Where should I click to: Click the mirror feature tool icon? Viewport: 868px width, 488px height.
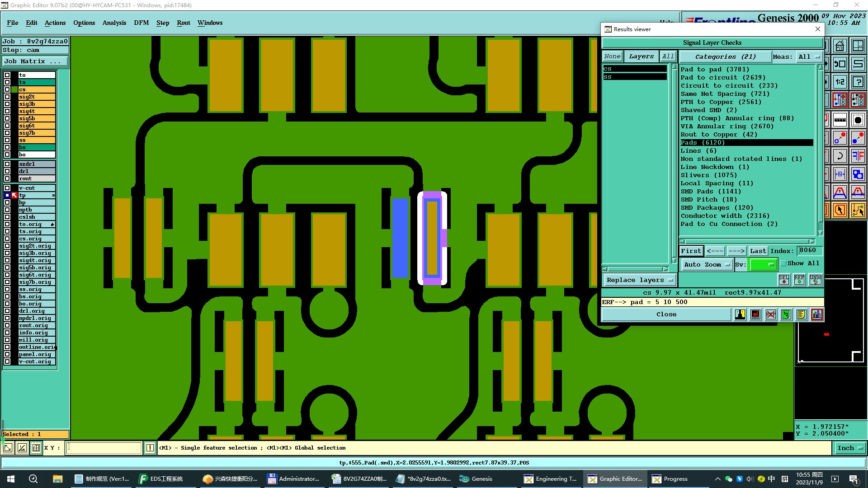click(x=858, y=156)
